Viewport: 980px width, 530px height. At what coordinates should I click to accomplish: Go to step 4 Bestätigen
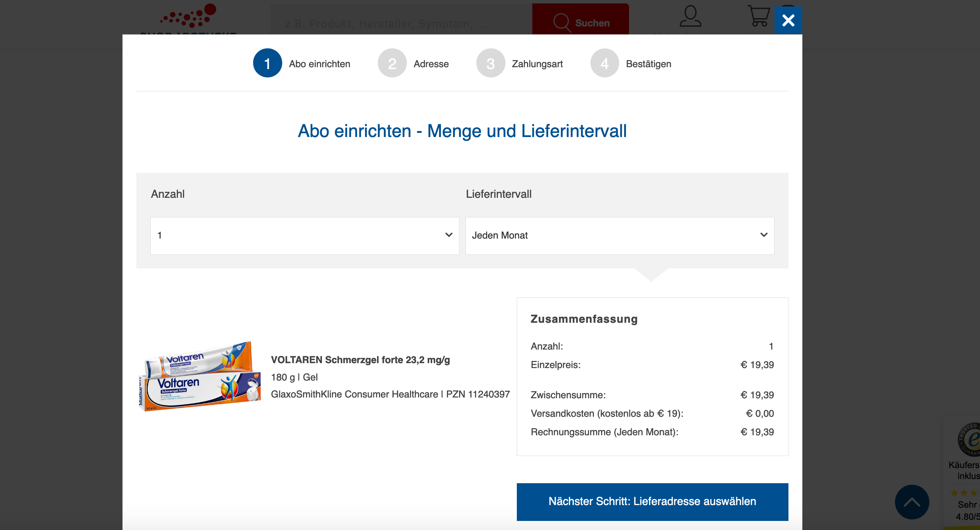coord(604,63)
